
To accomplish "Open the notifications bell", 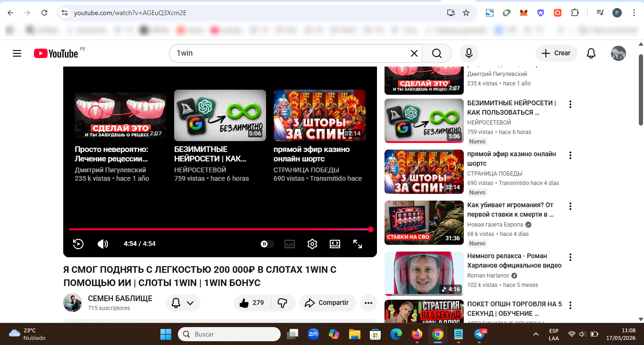I will (x=591, y=53).
